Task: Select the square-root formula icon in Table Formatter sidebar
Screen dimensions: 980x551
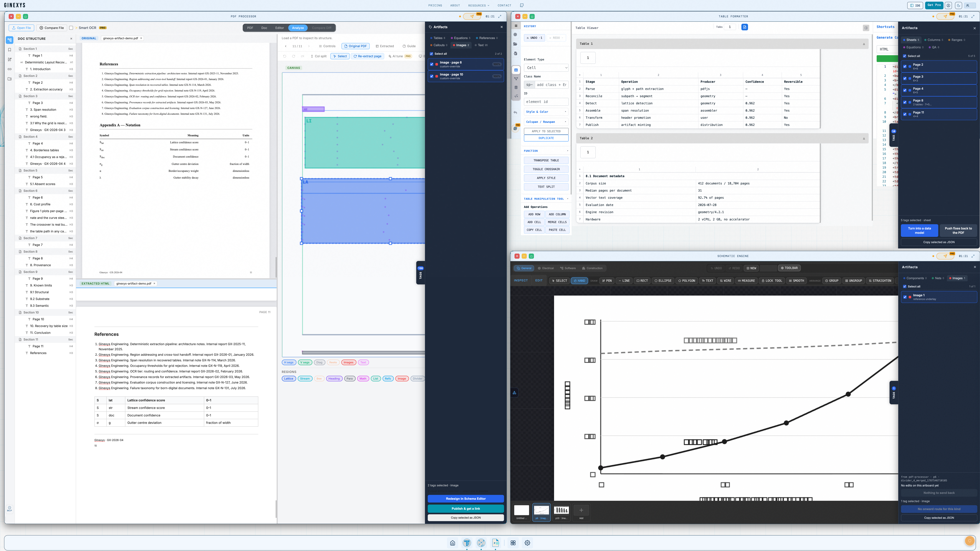Action: pos(516,96)
